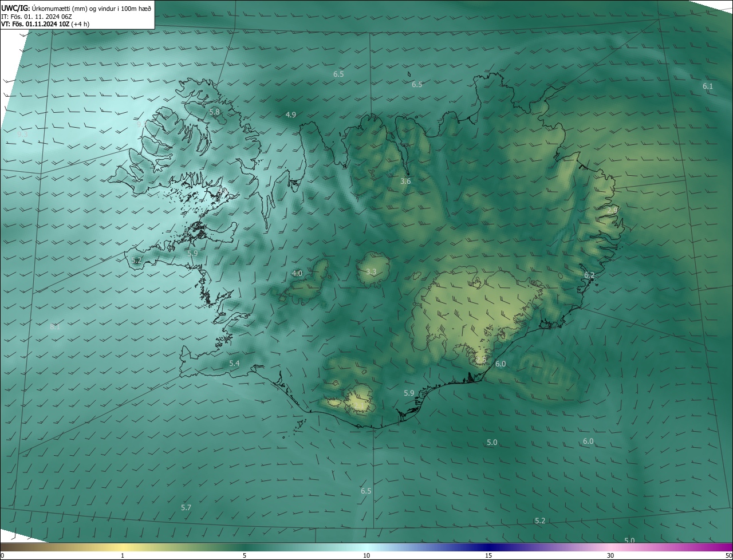Screen dimensions: 733x560
Task: Click the colorbar tick label 50
Action: click(728, 555)
